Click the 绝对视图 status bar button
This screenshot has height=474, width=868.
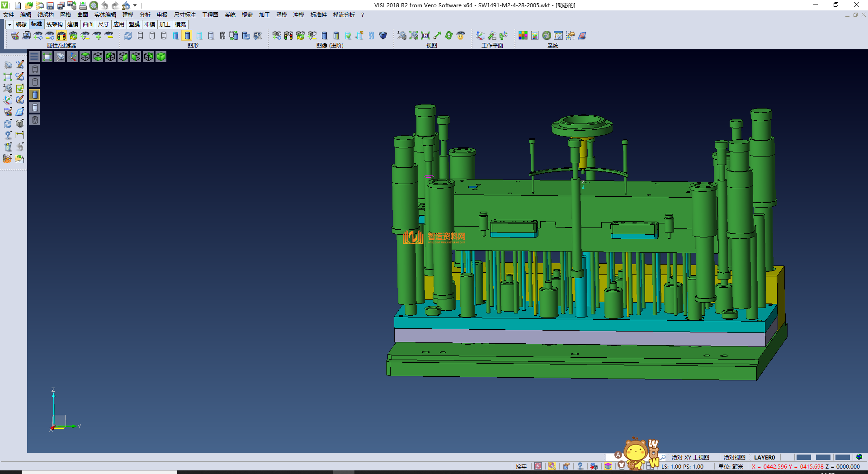click(734, 457)
